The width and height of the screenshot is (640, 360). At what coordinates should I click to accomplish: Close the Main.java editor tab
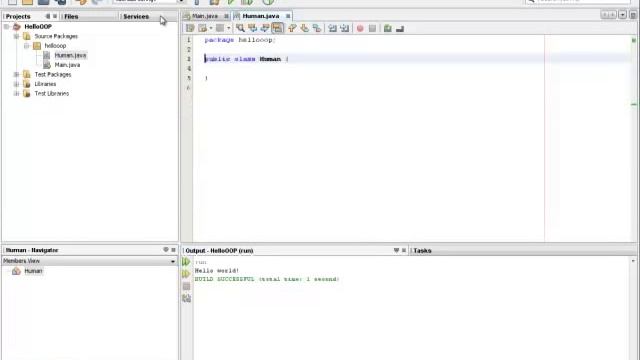coord(226,16)
